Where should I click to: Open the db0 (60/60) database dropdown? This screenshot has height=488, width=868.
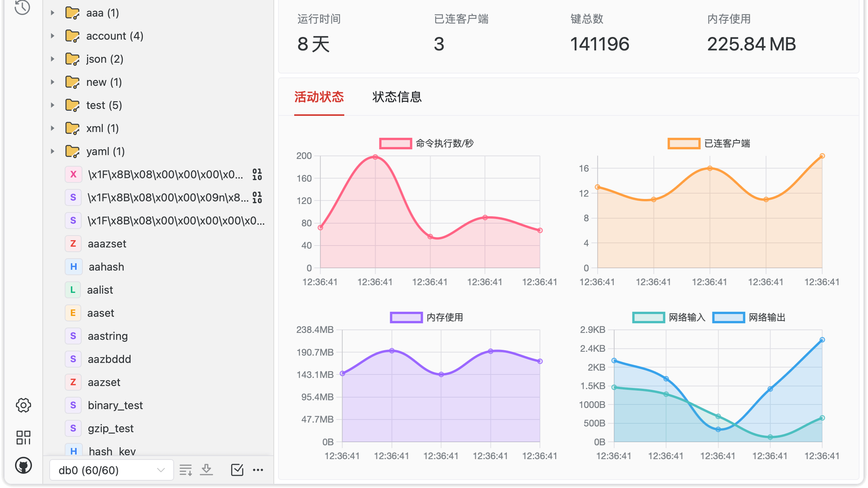coord(111,470)
